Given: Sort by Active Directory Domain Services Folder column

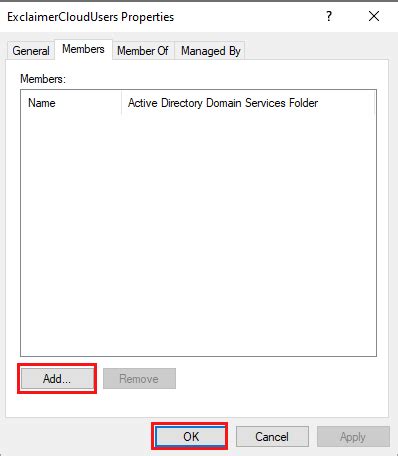Looking at the screenshot, I should [x=248, y=103].
